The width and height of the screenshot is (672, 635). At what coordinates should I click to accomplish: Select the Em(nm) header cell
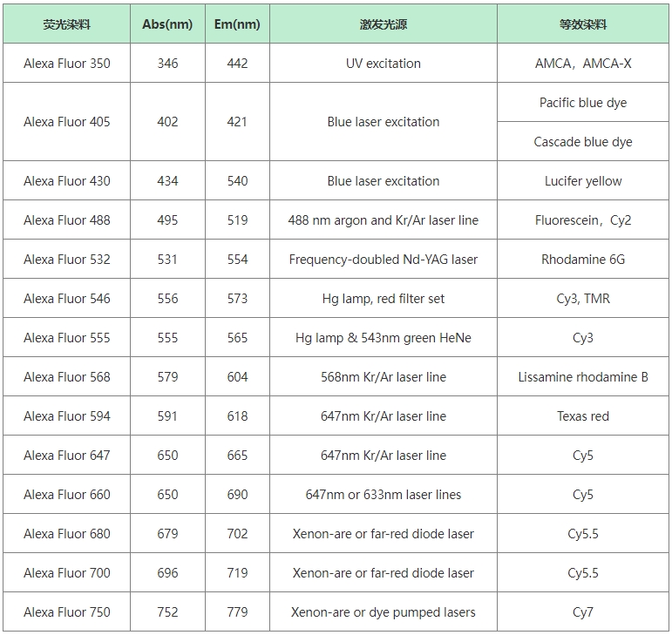pos(237,24)
